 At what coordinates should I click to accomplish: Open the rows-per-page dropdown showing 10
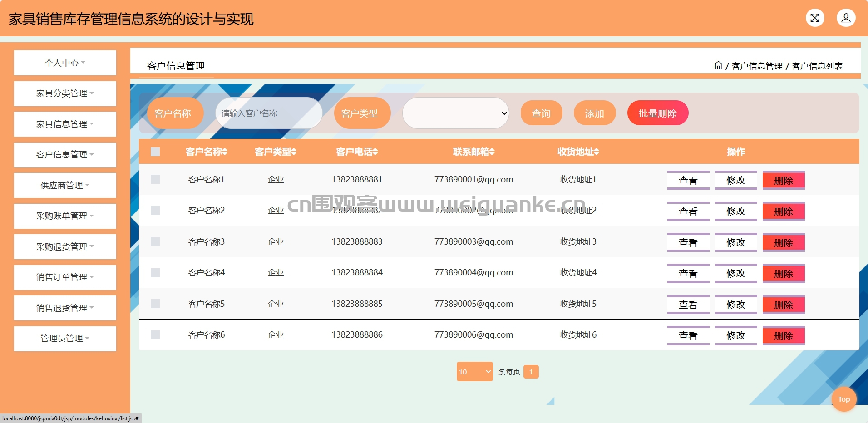pyautogui.click(x=475, y=372)
